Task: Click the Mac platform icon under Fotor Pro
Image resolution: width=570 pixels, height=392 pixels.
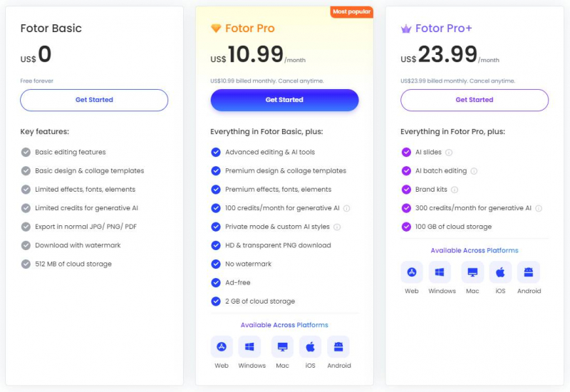Action: tap(283, 347)
